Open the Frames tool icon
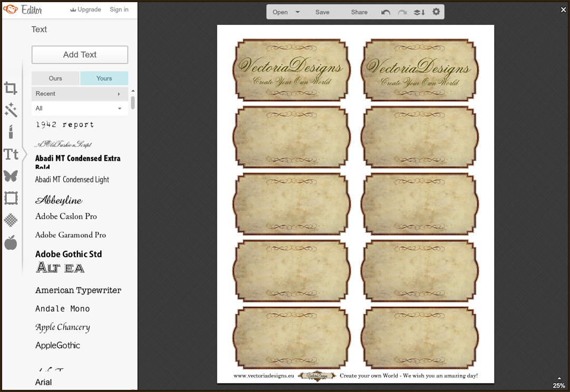Viewport: 570px width, 392px height. [x=11, y=198]
